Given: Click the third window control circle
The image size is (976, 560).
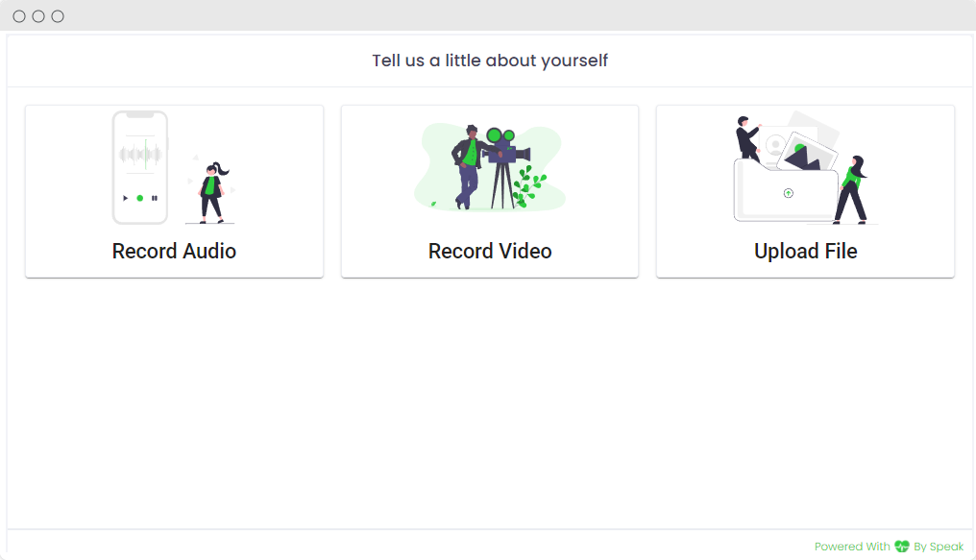Looking at the screenshot, I should click(58, 16).
